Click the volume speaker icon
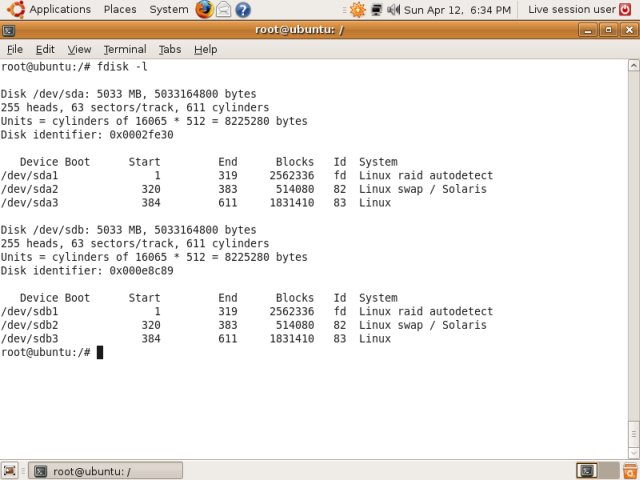This screenshot has width=640, height=480. pyautogui.click(x=393, y=9)
